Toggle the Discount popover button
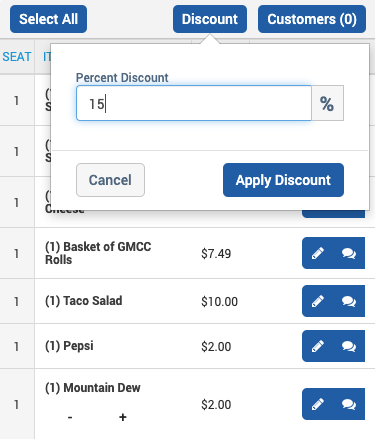 [210, 19]
